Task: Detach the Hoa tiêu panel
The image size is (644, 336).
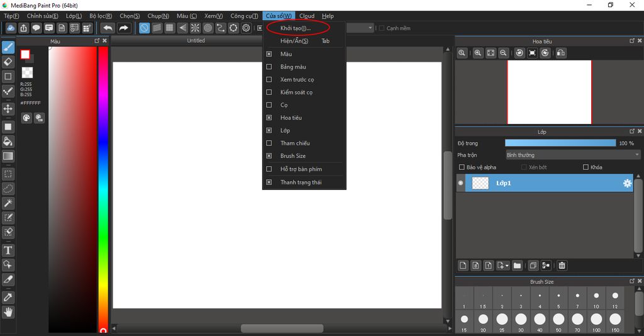Action: click(x=631, y=41)
